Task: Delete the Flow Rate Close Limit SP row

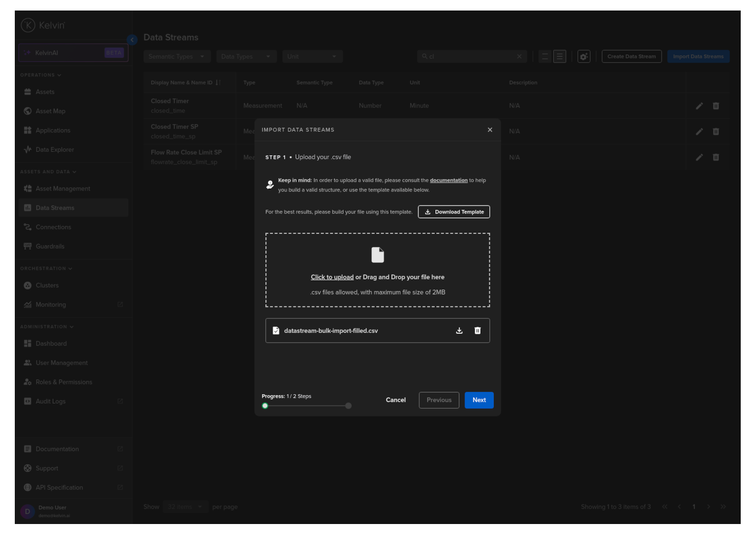Action: pos(715,157)
